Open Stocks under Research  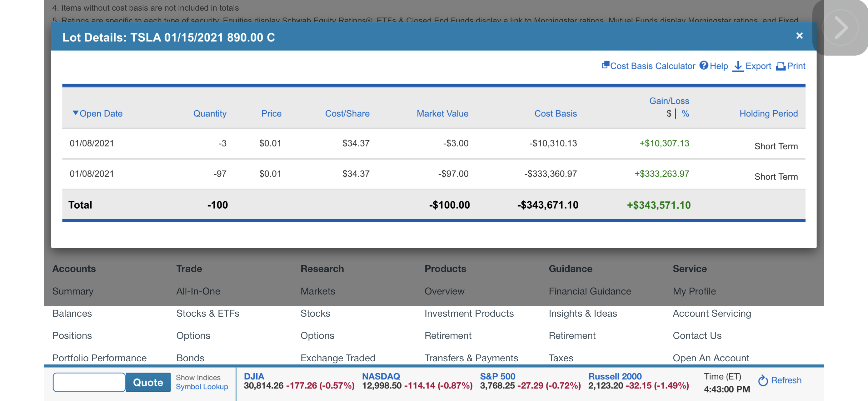point(315,313)
